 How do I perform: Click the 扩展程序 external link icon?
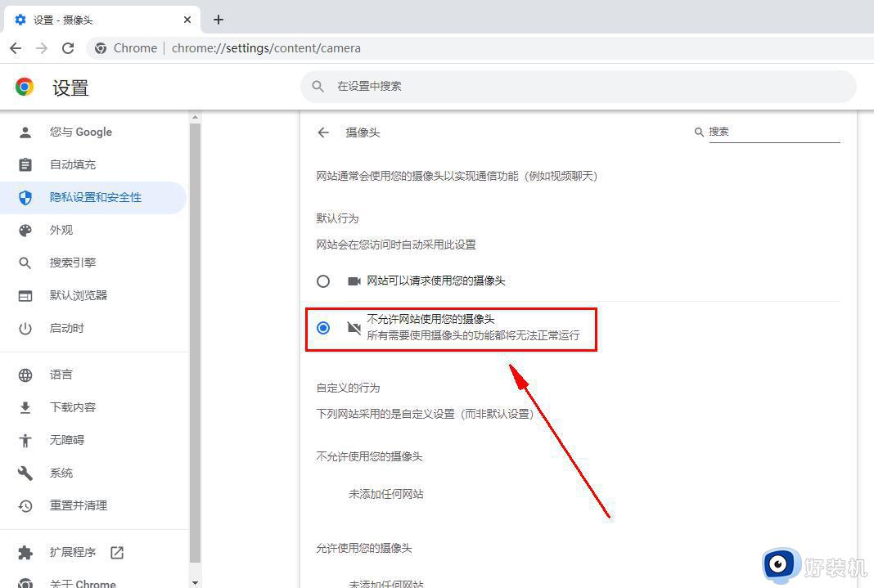tap(117, 552)
